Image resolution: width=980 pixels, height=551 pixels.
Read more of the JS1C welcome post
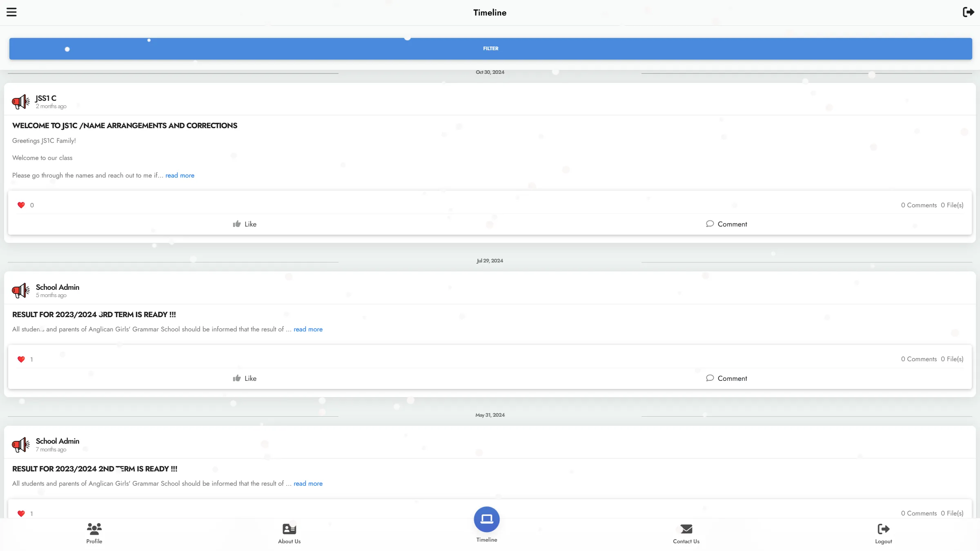(x=180, y=176)
